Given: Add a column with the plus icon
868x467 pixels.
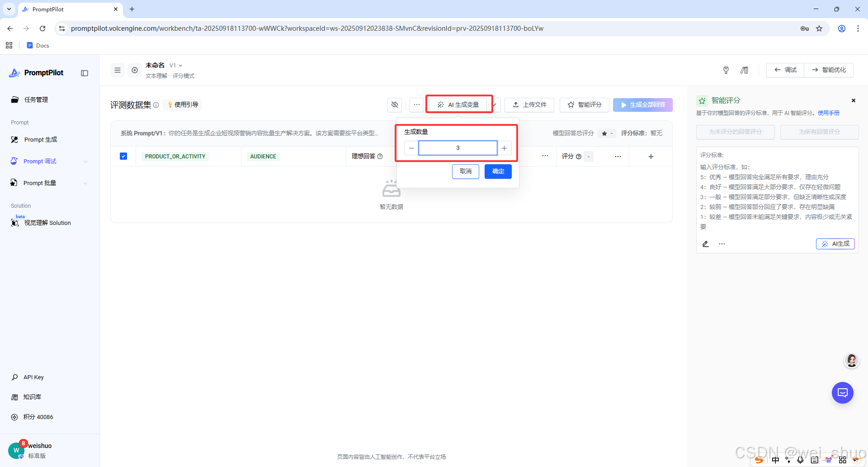Looking at the screenshot, I should 651,157.
